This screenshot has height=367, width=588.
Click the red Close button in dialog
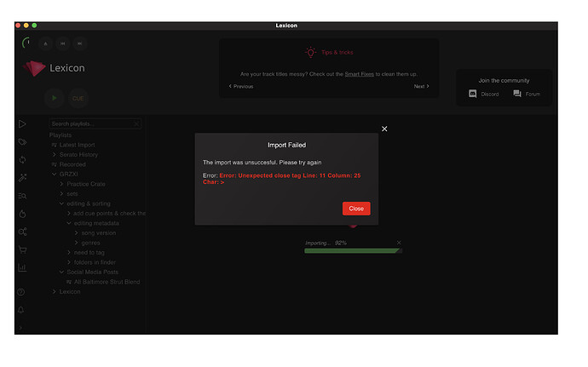click(356, 209)
